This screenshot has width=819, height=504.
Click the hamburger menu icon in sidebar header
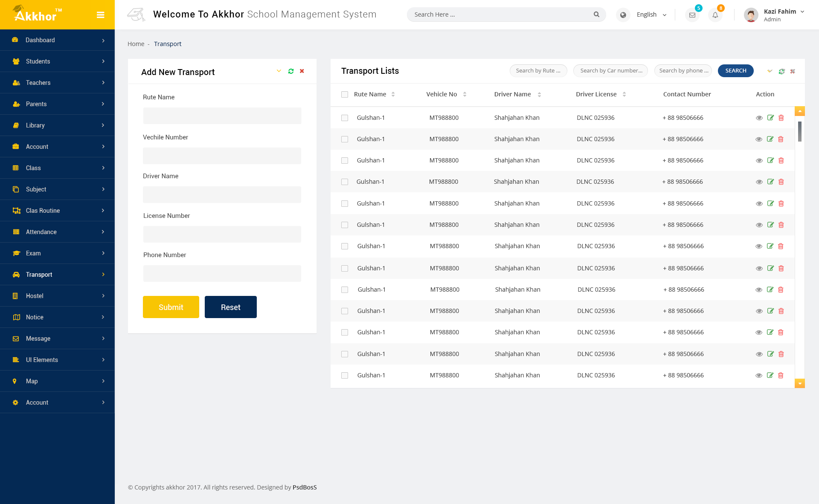[101, 15]
